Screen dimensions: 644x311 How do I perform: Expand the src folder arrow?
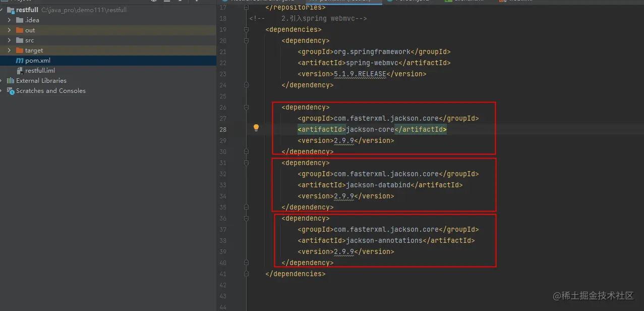pyautogui.click(x=9, y=40)
